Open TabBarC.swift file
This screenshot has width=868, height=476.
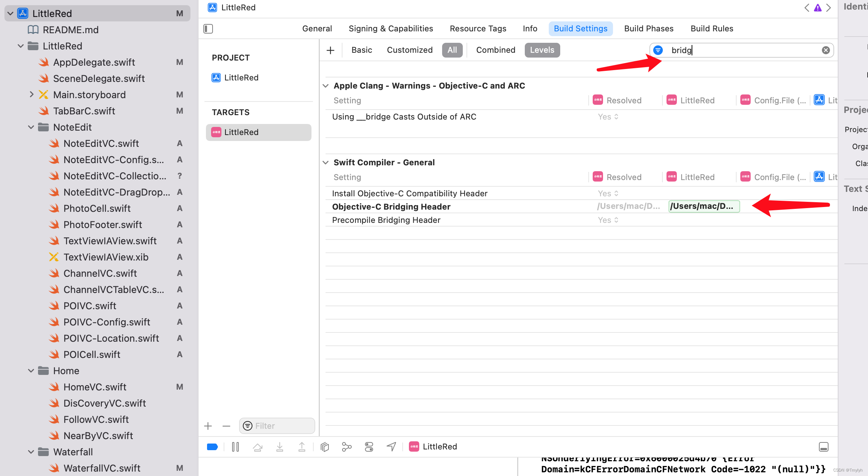[84, 111]
